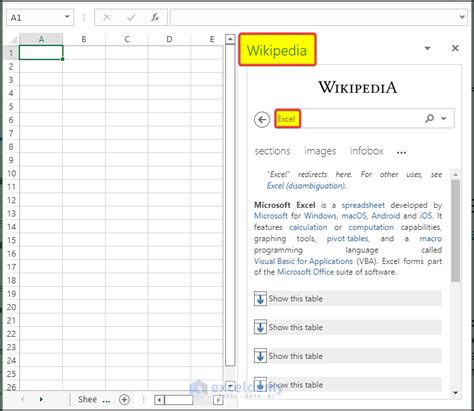
Task: Click the previous sheet navigation arrow
Action: point(22,399)
